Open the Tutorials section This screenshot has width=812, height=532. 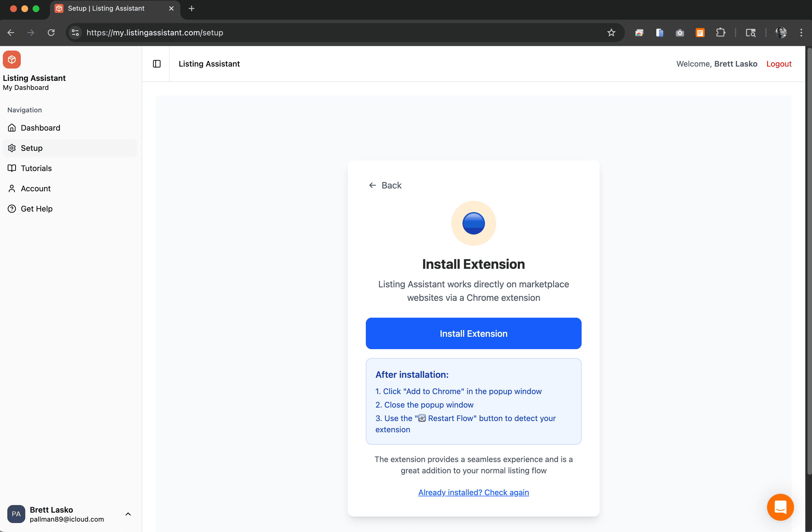[37, 168]
